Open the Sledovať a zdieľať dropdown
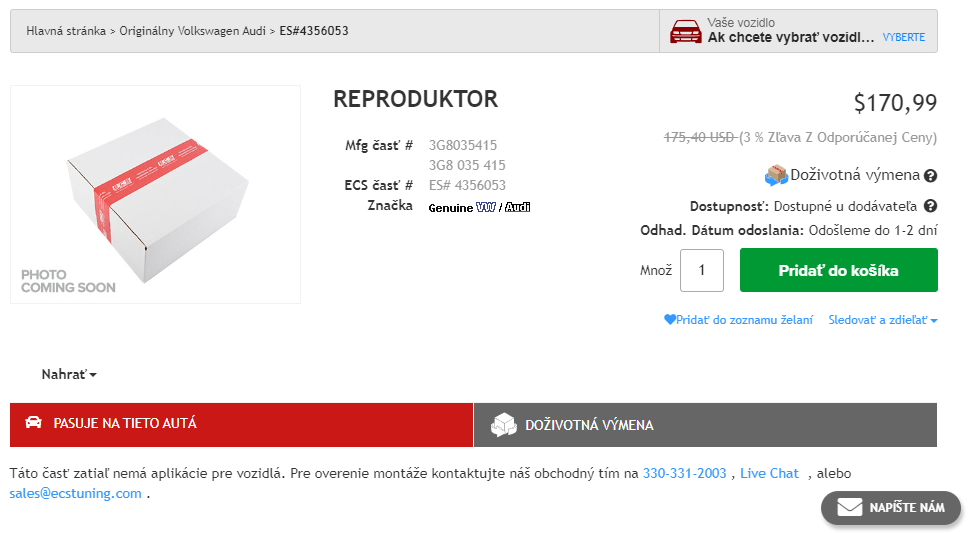970x533 pixels. 882,320
